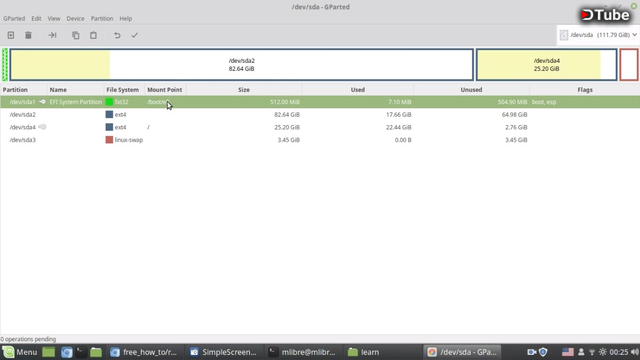Open the View menu
The image size is (640, 360).
coord(54,18)
